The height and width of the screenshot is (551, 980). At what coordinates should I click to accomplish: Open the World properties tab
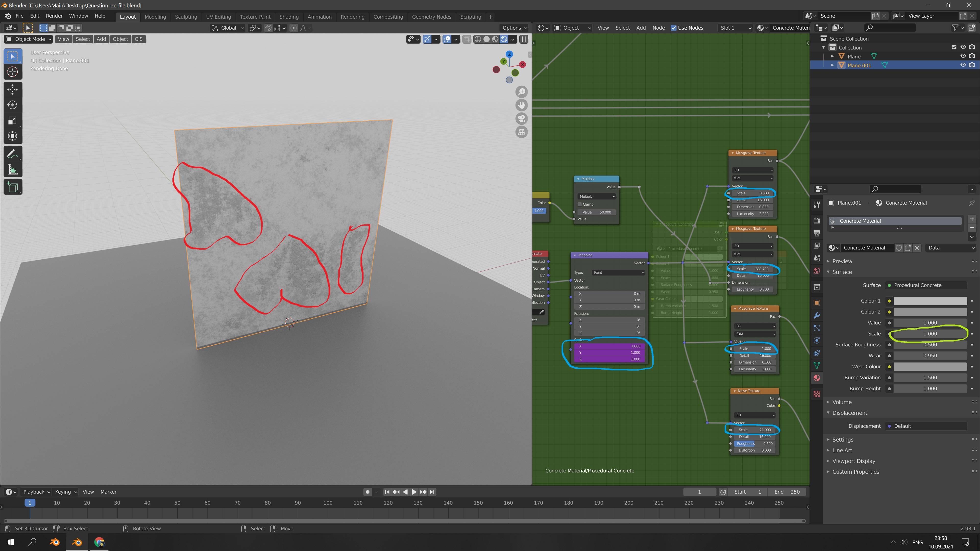pyautogui.click(x=817, y=271)
